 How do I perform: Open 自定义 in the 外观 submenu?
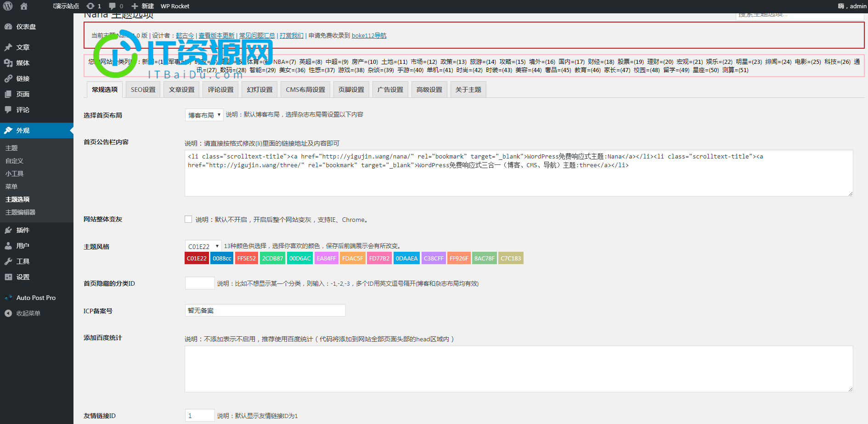(x=14, y=161)
